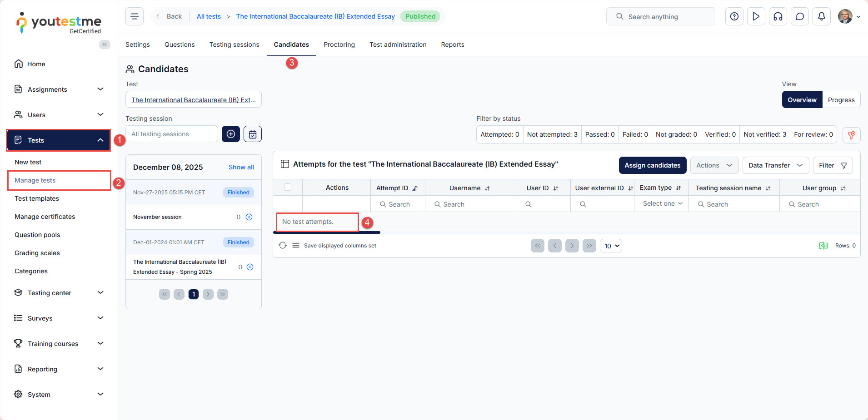Click the help question mark icon
The image size is (868, 420).
tap(734, 17)
